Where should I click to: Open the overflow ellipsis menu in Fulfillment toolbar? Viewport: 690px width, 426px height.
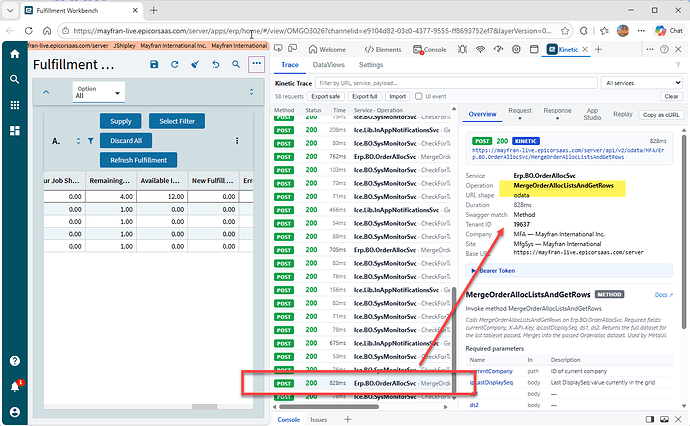[257, 64]
